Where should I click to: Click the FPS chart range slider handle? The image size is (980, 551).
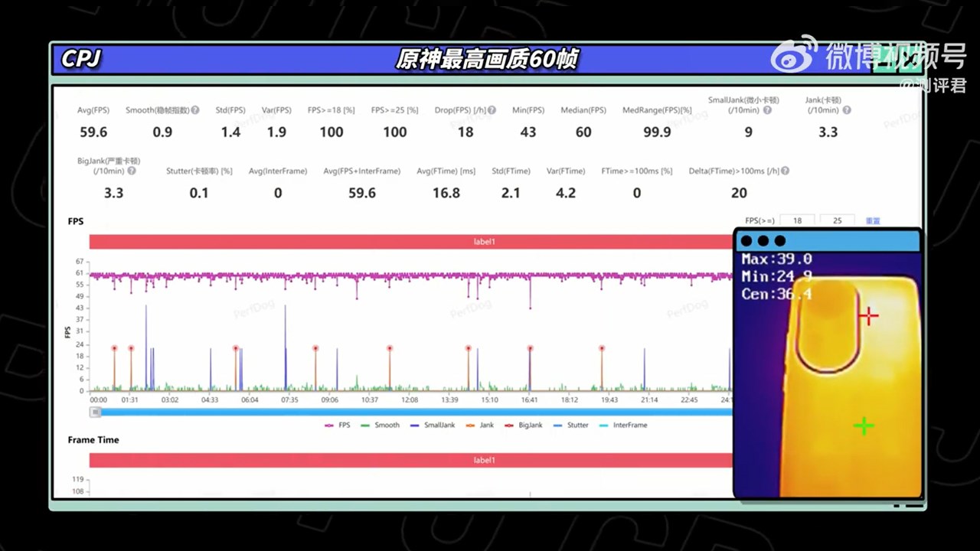(x=96, y=412)
